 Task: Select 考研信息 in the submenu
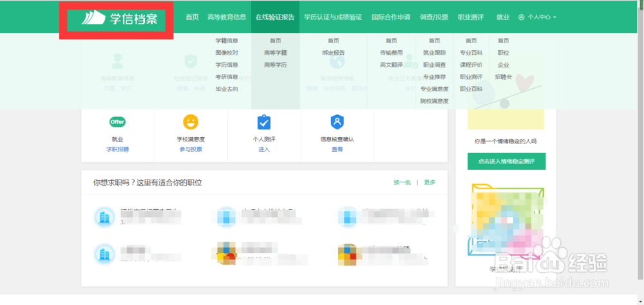click(x=227, y=77)
